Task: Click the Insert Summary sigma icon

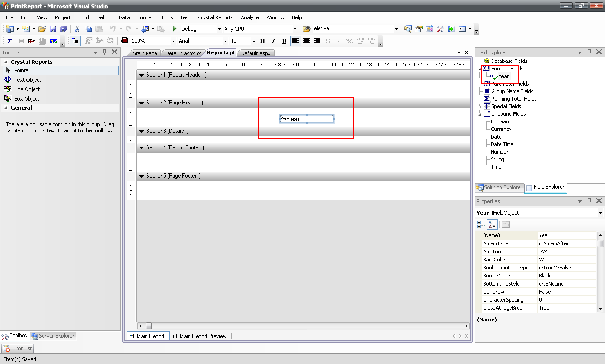Action: tap(9, 41)
